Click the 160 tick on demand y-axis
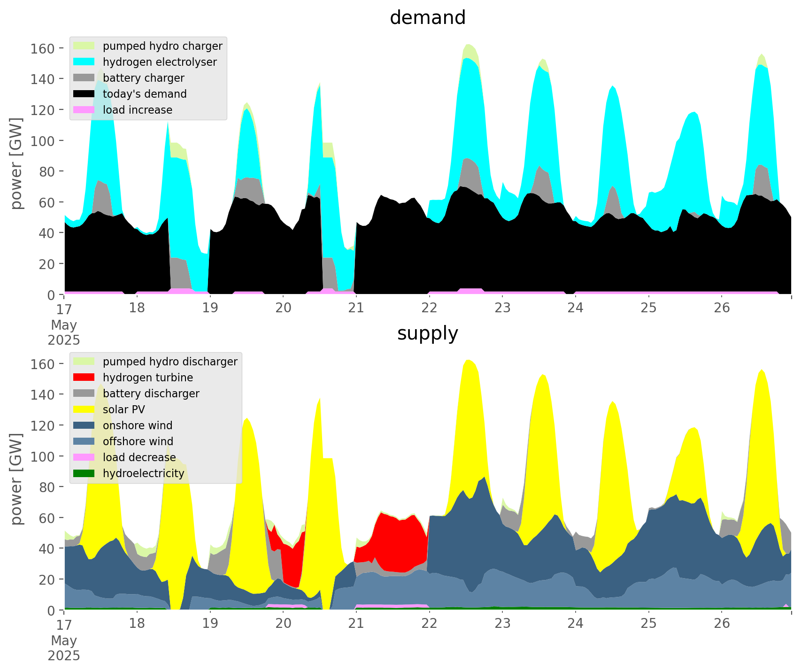This screenshot has width=801, height=672. tap(43, 48)
